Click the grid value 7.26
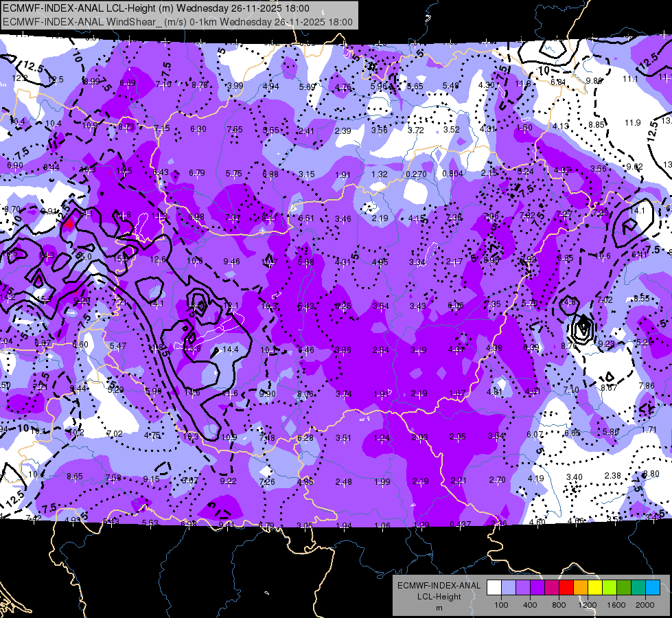This screenshot has height=618, width=672. tap(267, 481)
